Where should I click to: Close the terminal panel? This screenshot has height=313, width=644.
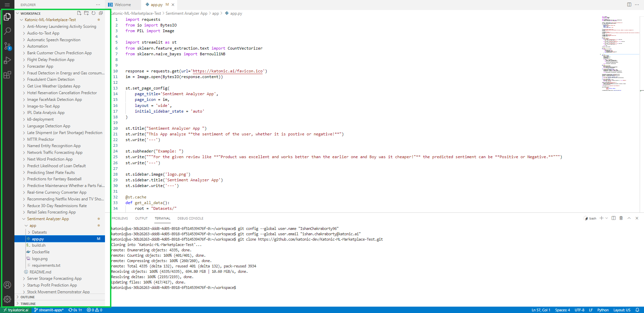coord(637,218)
